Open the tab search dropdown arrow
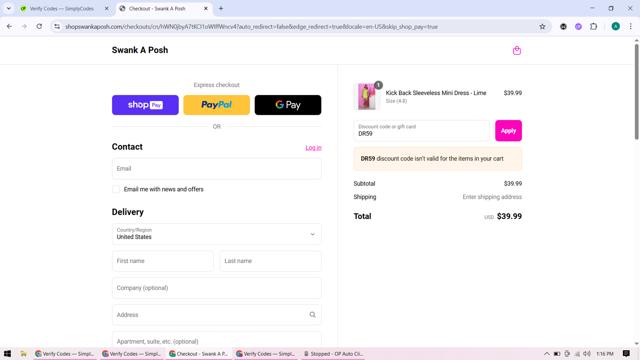 (x=9, y=9)
